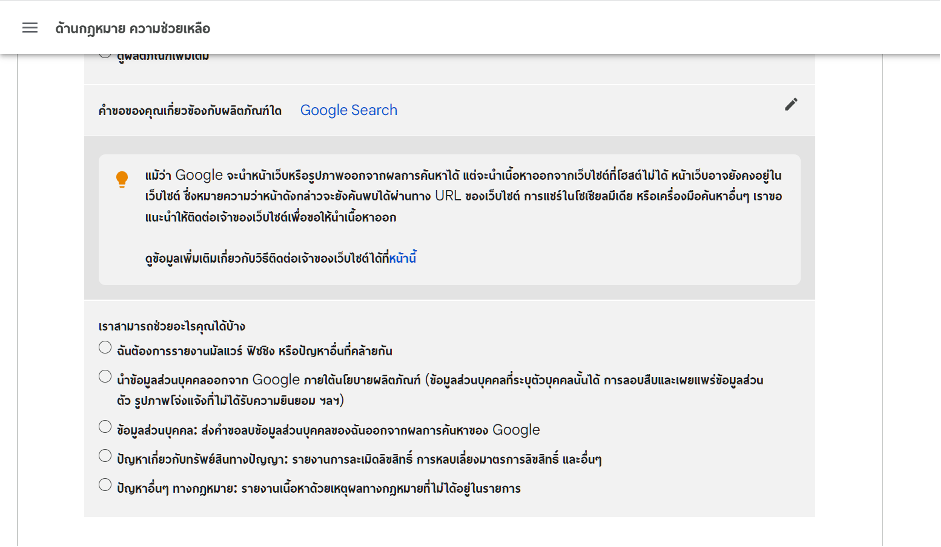Image resolution: width=941 pixels, height=547 pixels.
Task: Select the radio for removing personal info under product policy
Action: pos(105,377)
